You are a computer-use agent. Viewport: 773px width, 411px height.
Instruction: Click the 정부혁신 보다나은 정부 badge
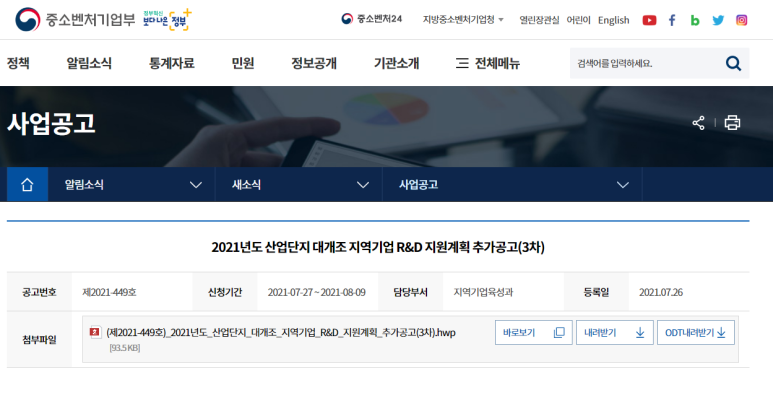167,20
